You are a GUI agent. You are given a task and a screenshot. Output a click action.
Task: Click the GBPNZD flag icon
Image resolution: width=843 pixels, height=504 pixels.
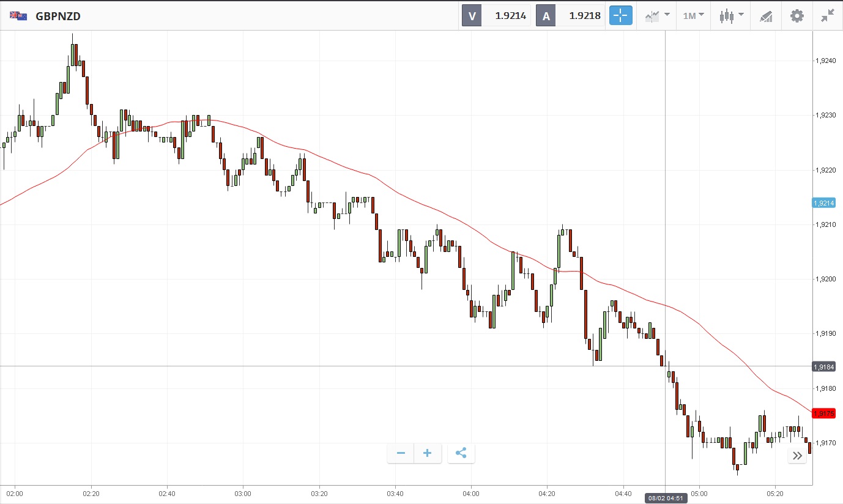coord(18,16)
